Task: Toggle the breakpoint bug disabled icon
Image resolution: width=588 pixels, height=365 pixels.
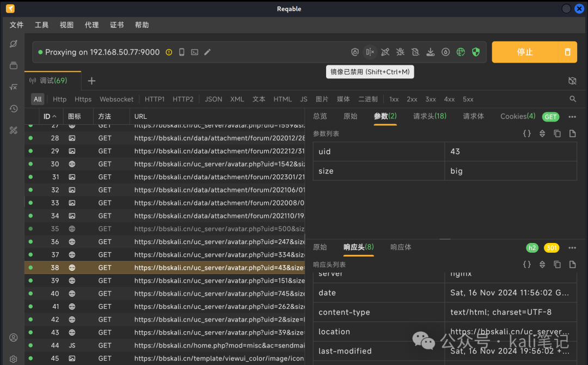Action: [400, 52]
